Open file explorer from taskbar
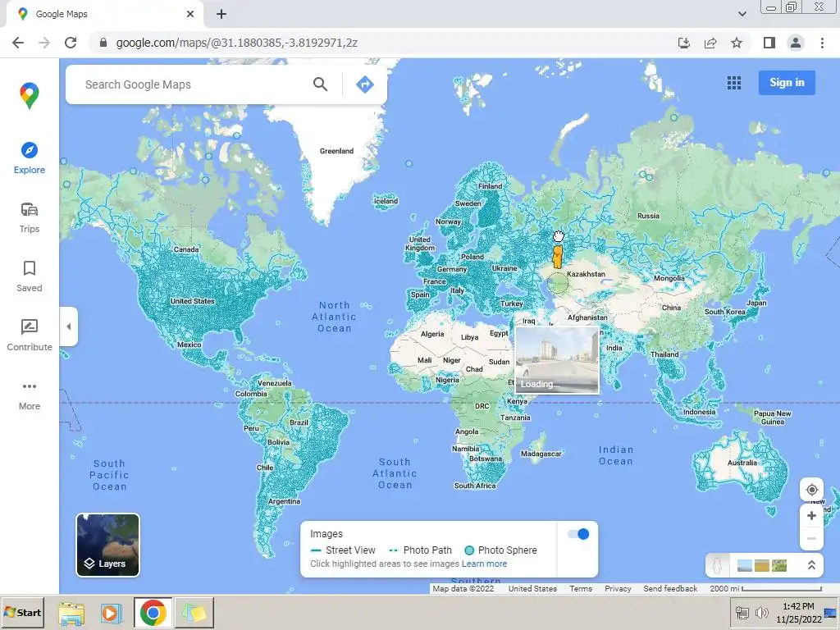This screenshot has width=840, height=630. point(71,614)
